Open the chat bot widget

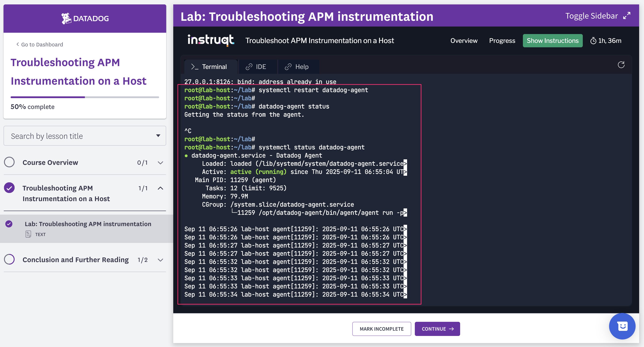(622, 326)
